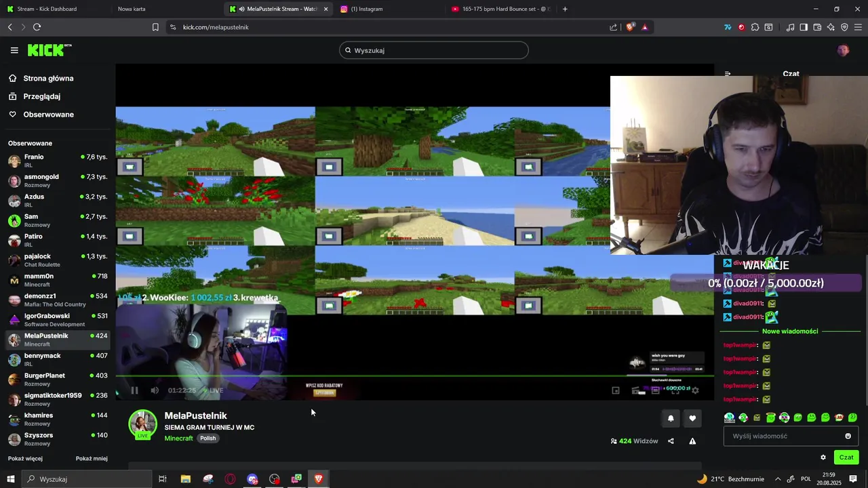Open Sam channel in followed list
The image size is (868, 488).
pyautogui.click(x=58, y=220)
